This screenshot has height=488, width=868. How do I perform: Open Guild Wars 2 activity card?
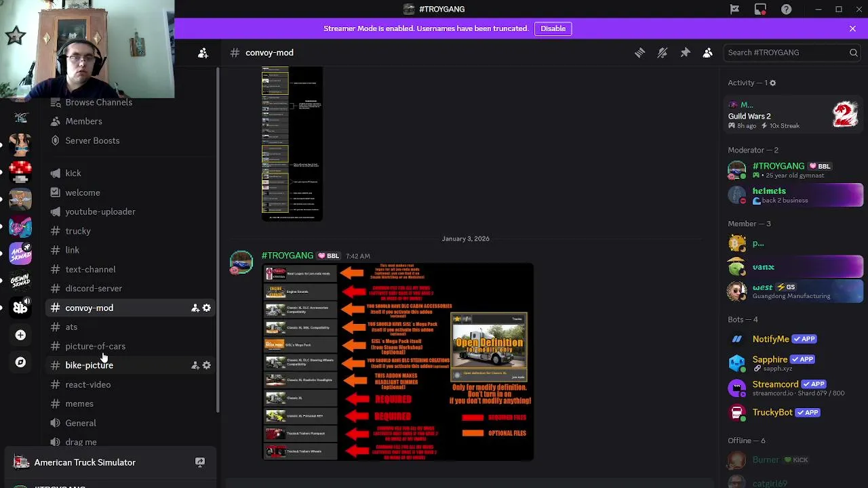793,115
